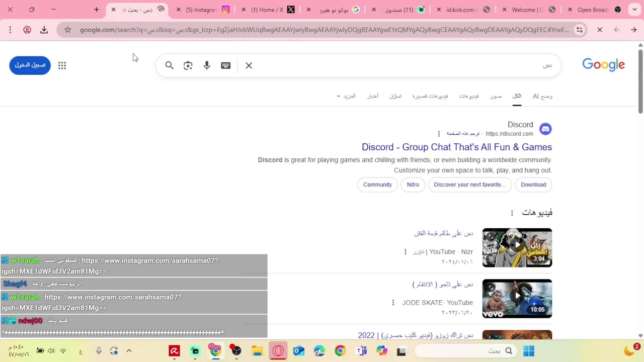This screenshot has width=644, height=362.
Task: Select the Videos search filter
Action: 468,96
